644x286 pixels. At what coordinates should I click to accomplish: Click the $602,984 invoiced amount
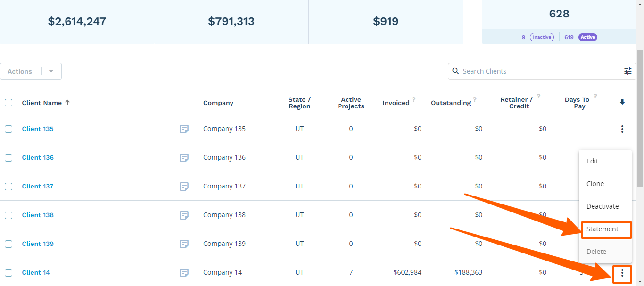point(407,273)
